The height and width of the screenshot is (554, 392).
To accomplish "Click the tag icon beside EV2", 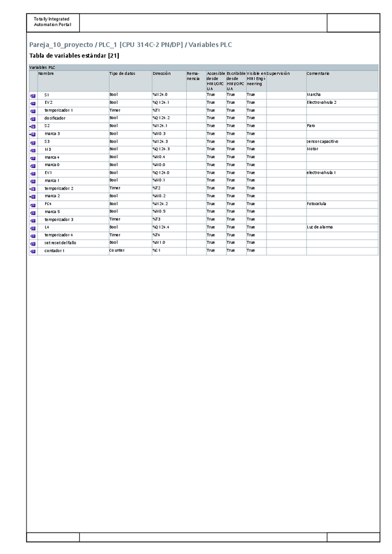I will coord(33,103).
